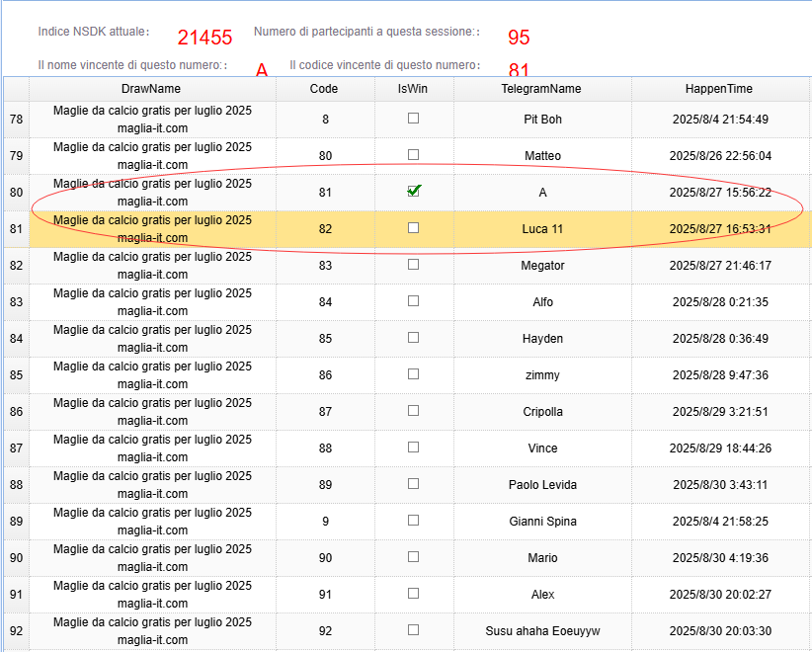Viewport: 812px width, 652px height.
Task: Click the Code cell '8' in row 78
Action: tap(325, 120)
